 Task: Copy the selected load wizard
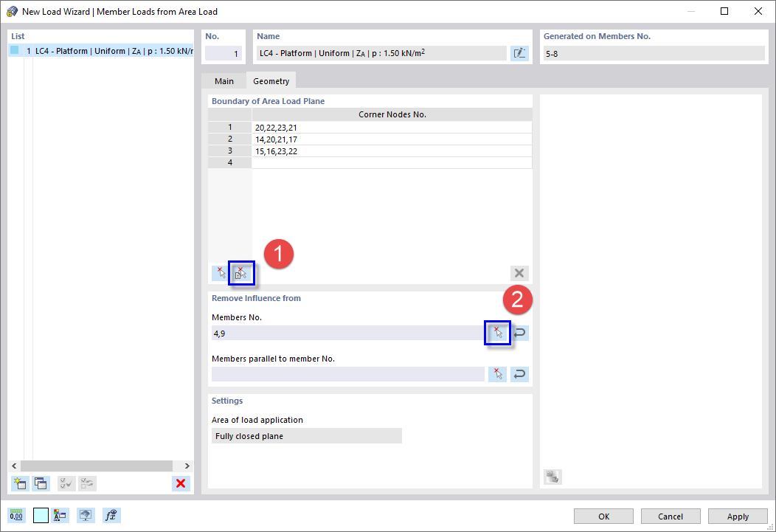pyautogui.click(x=41, y=483)
